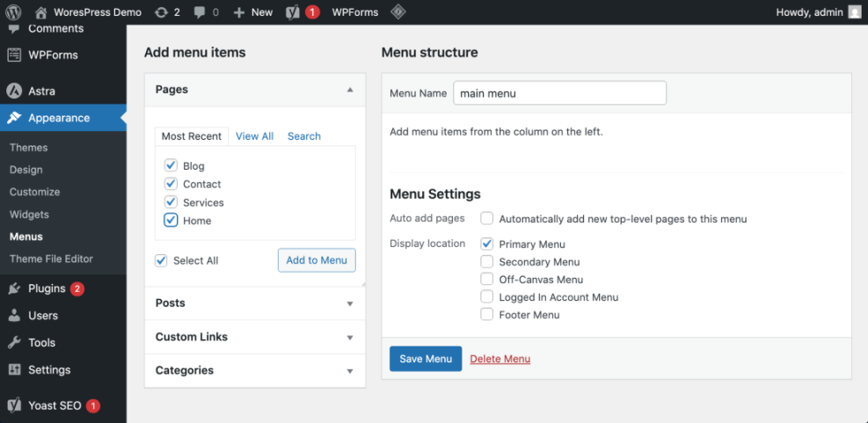
Task: Open the Settings sidebar menu label
Action: 49,370
